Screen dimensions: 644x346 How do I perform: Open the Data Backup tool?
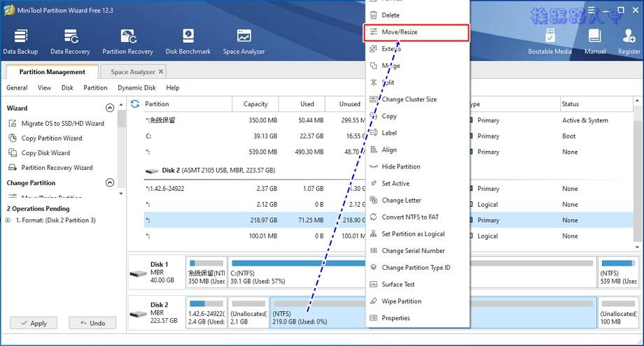click(x=20, y=41)
